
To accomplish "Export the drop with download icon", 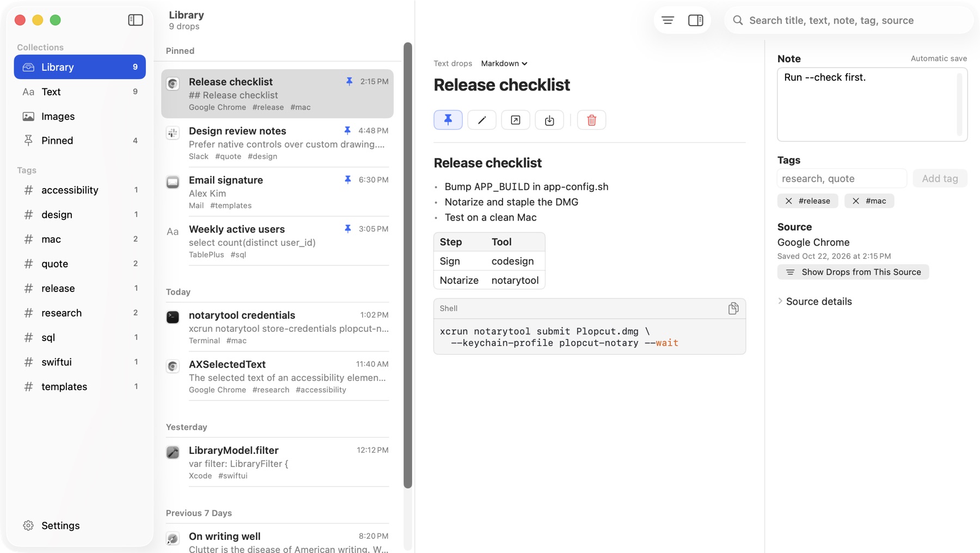I will pos(549,120).
